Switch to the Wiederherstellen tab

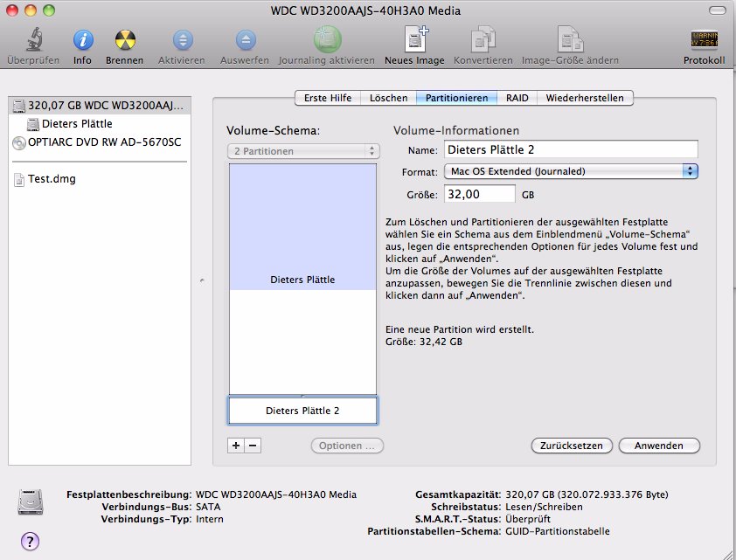tap(585, 98)
